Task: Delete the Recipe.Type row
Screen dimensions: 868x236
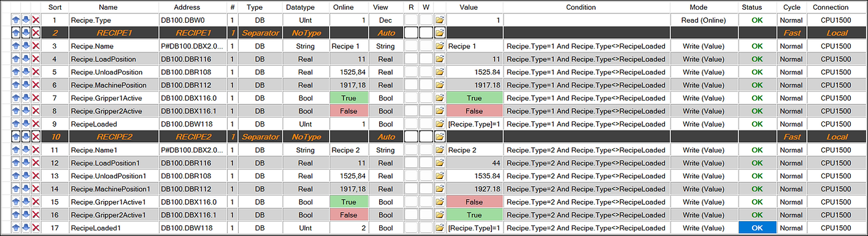Action: tap(36, 20)
